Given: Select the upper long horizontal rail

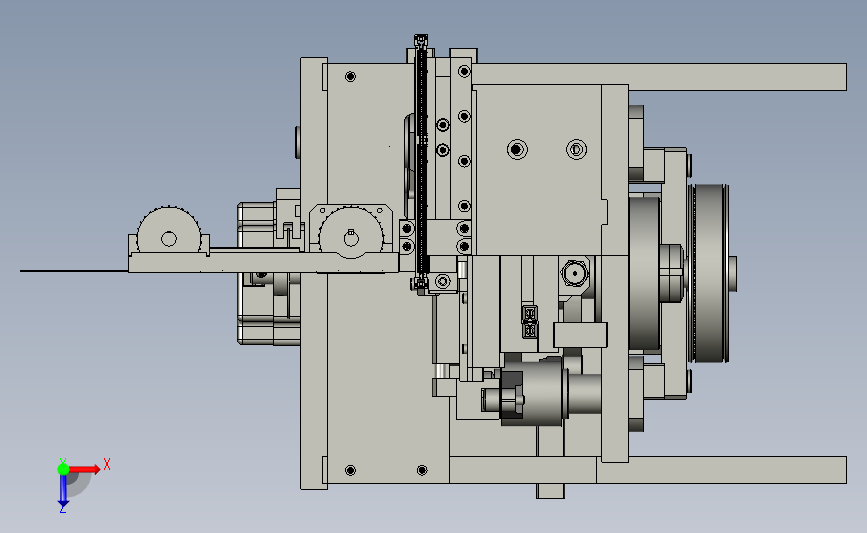Looking at the screenshot, I should pyautogui.click(x=661, y=77).
